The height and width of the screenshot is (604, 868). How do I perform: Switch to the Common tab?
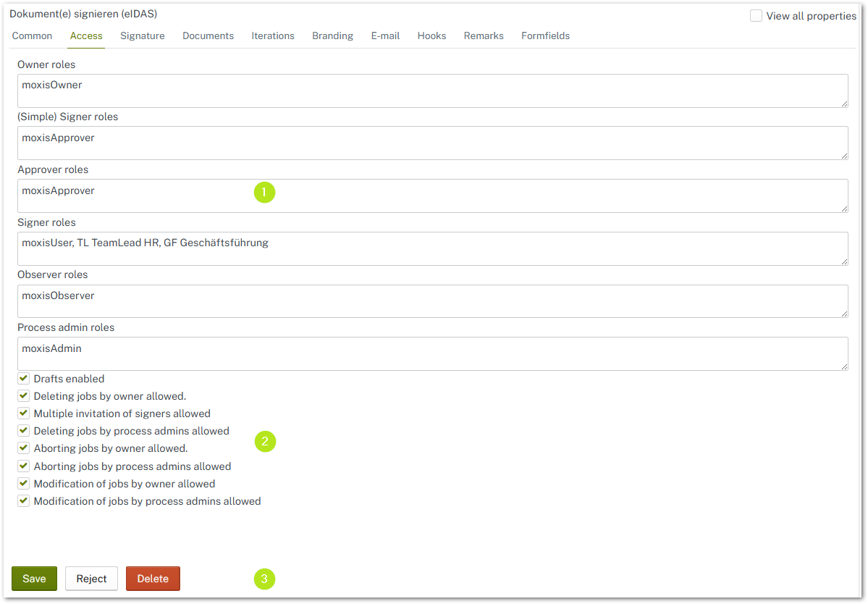pyautogui.click(x=32, y=35)
